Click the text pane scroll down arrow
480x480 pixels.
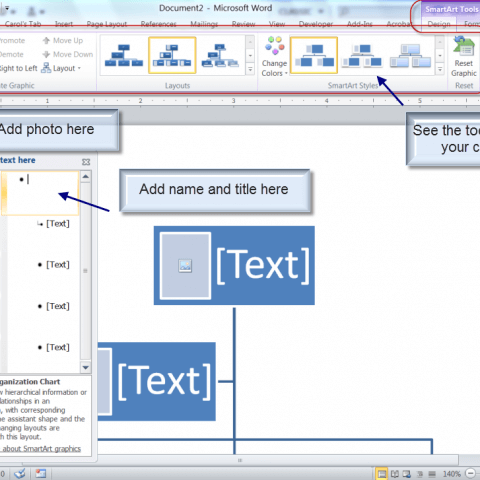[85, 367]
